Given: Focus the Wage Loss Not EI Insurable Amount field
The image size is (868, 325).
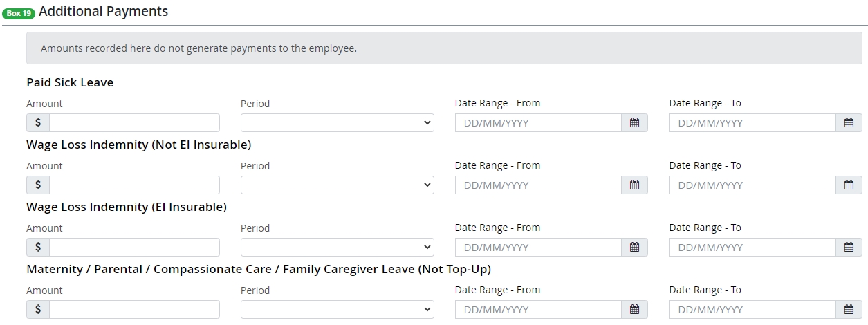Looking at the screenshot, I should (134, 185).
